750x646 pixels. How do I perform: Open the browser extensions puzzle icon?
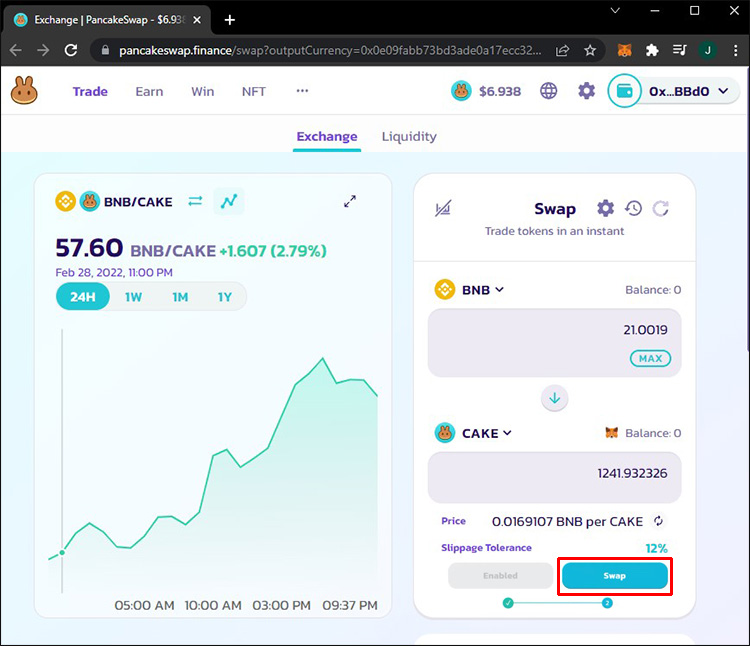652,50
